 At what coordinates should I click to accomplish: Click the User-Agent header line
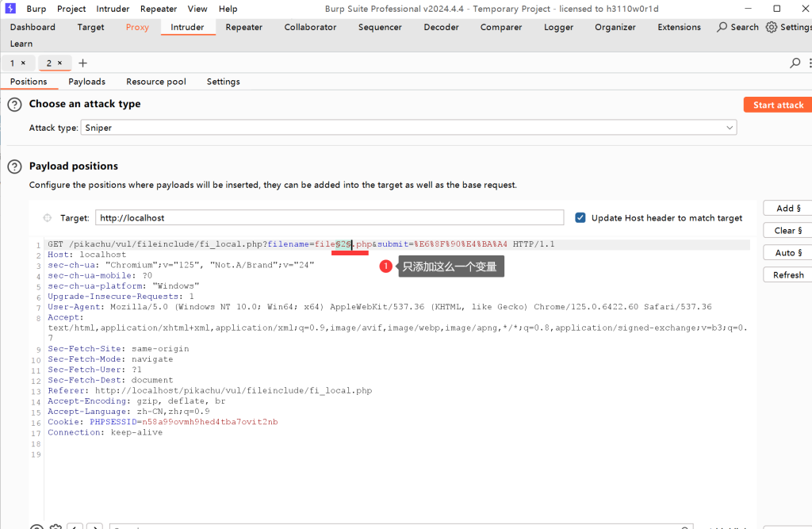(x=380, y=307)
